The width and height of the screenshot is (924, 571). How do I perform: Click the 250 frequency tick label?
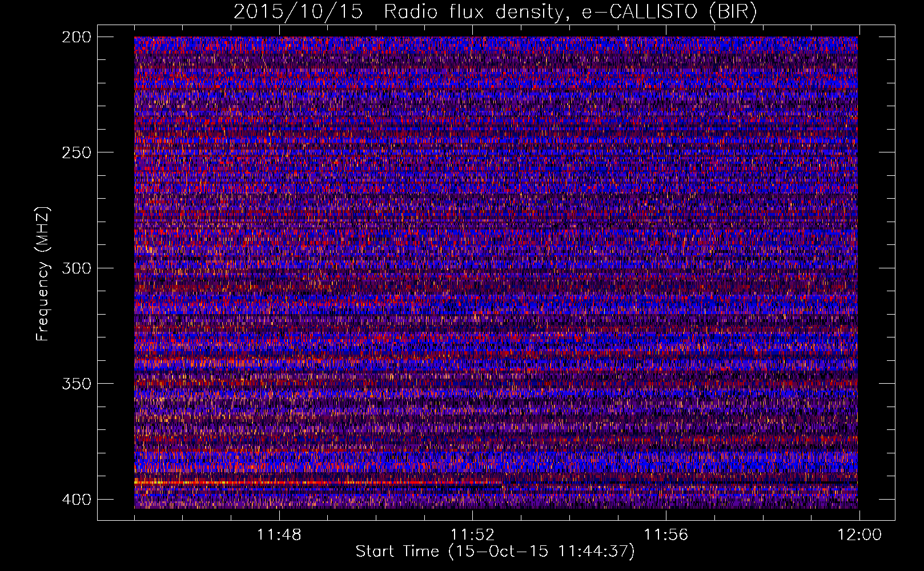click(x=76, y=152)
